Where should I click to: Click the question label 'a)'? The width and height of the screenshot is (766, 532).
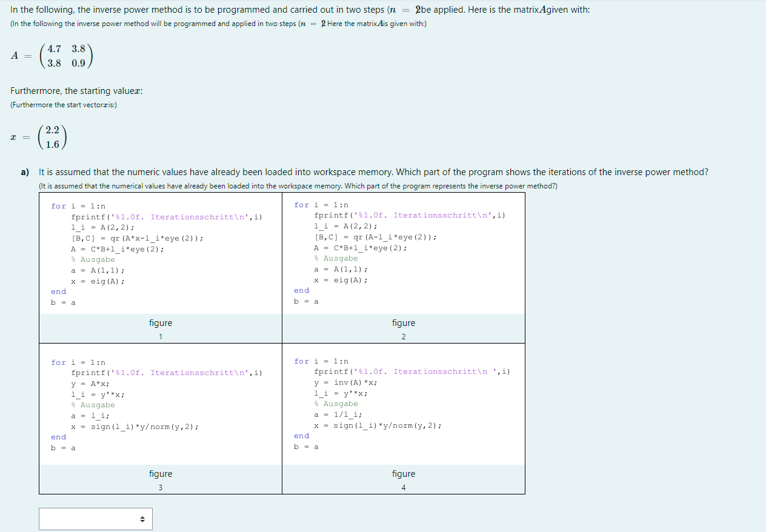click(x=25, y=172)
